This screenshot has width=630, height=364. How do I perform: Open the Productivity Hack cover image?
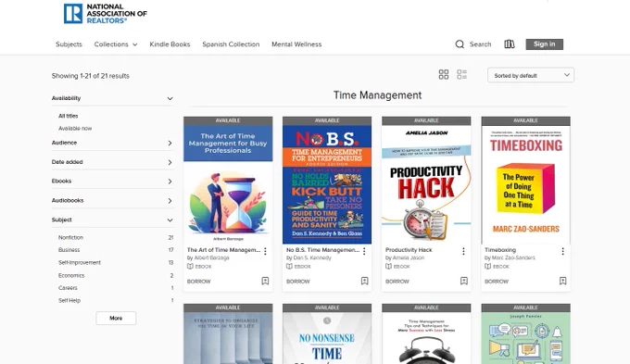(x=426, y=184)
